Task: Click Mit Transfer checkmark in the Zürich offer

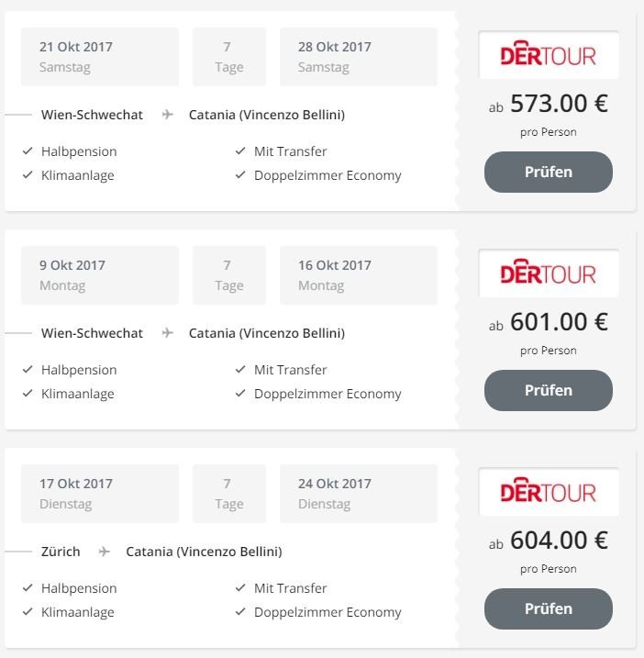Action: tap(240, 588)
